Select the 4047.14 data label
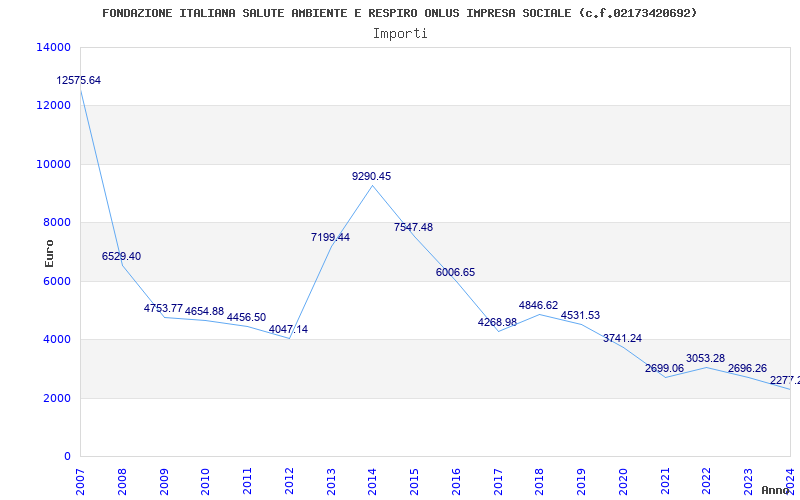800x500 pixels. tap(288, 329)
